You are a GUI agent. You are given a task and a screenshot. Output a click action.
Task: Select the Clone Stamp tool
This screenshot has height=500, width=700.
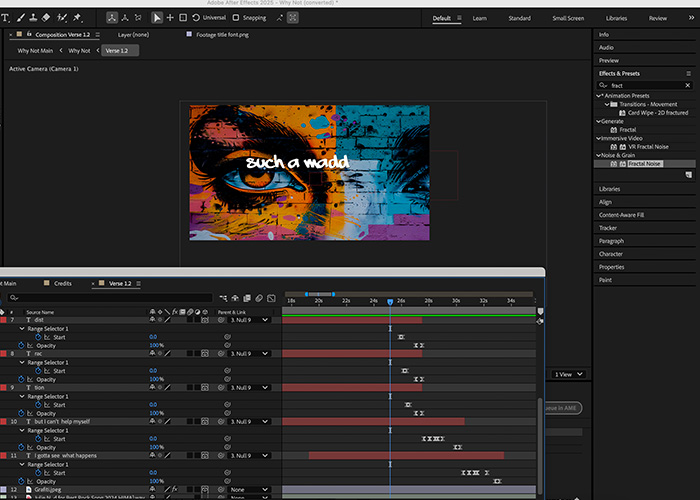pyautogui.click(x=33, y=18)
